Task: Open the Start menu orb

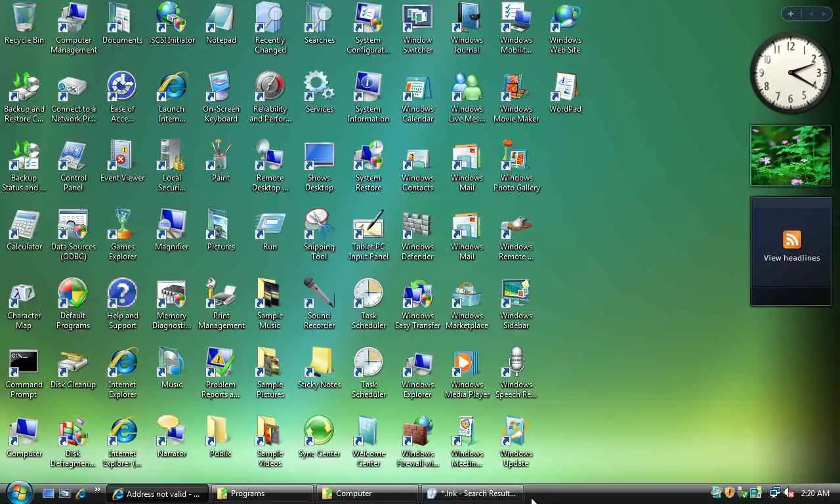Action: coord(20,492)
